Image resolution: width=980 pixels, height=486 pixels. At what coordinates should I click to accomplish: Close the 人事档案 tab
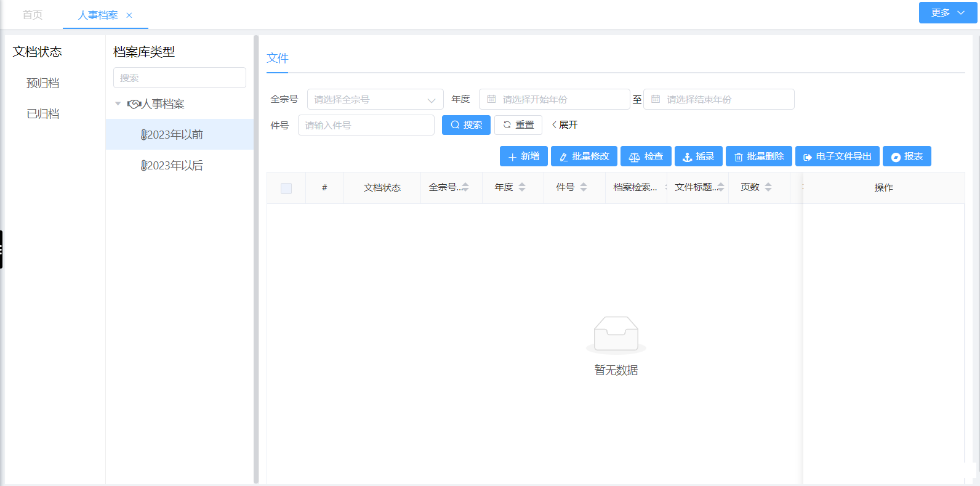click(129, 15)
